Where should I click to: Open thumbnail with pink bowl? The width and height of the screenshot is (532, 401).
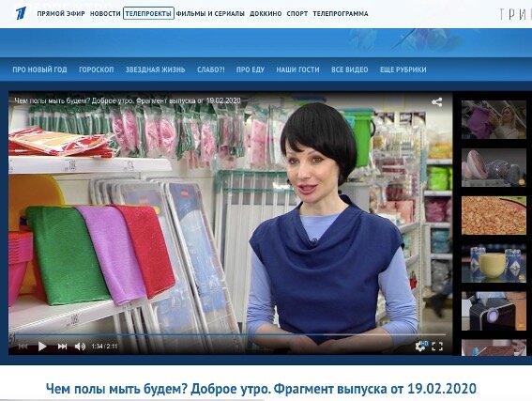click(x=494, y=167)
